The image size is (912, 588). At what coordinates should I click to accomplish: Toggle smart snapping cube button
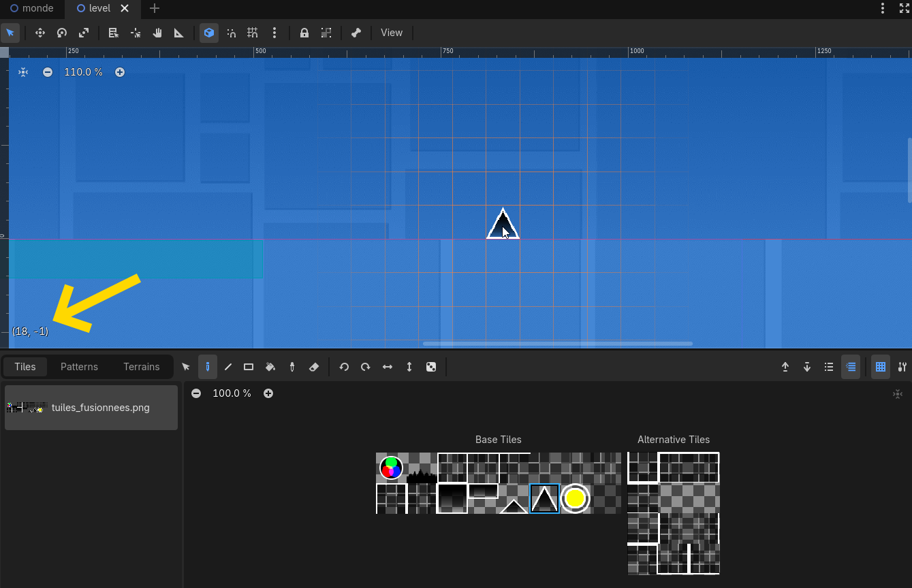click(209, 33)
